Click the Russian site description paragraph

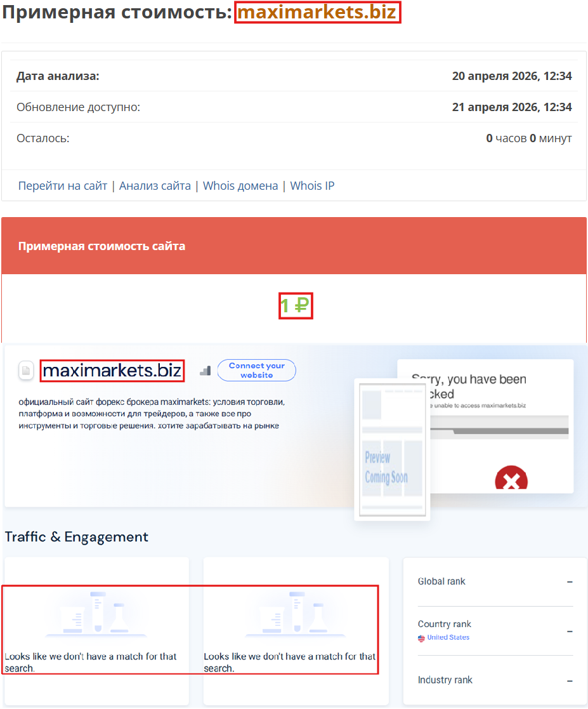(x=152, y=414)
